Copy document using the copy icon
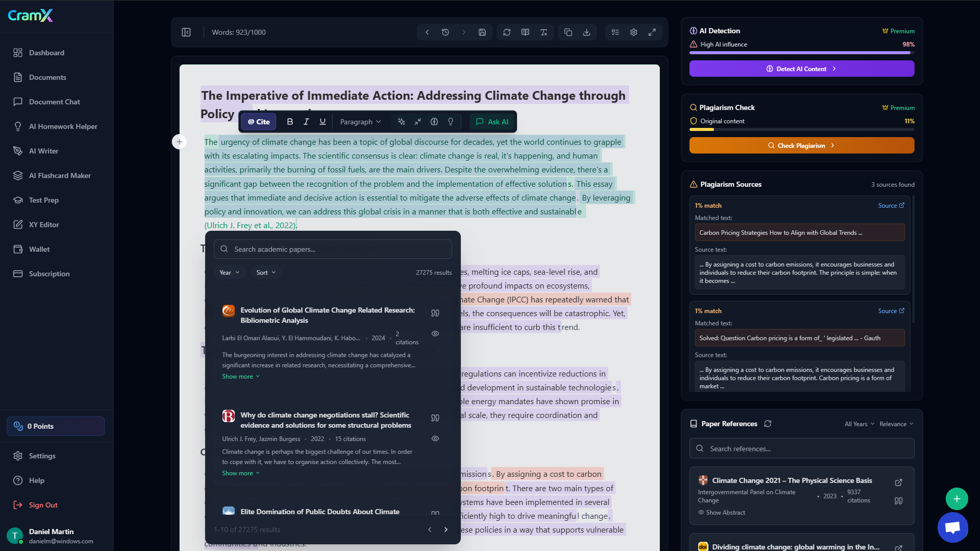The width and height of the screenshot is (980, 551). (x=567, y=32)
